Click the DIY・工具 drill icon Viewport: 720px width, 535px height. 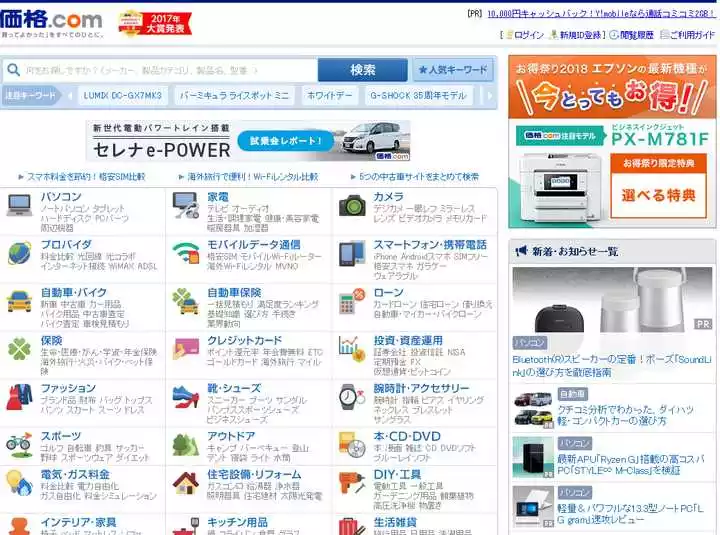(x=352, y=483)
